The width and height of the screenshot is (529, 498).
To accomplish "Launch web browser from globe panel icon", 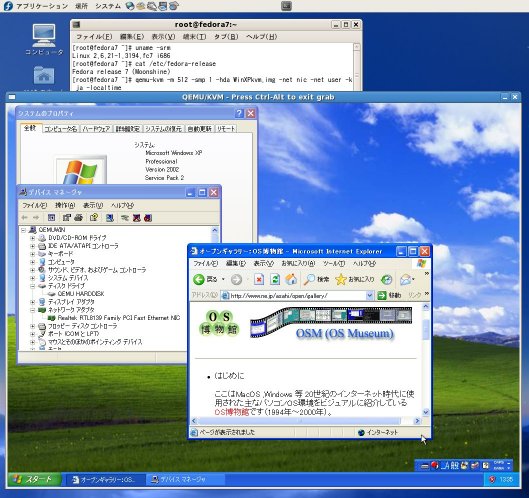I will pyautogui.click(x=130, y=6).
